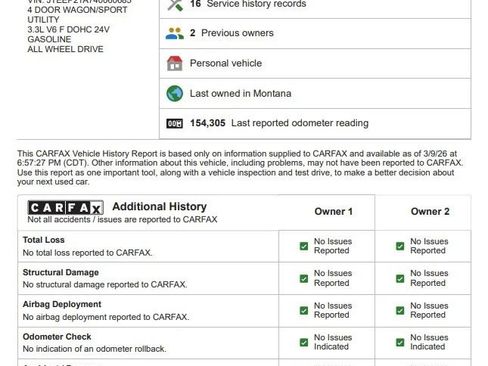The image size is (488, 366).
Task: Click the 'Airbag Deployment' row title
Action: pyautogui.click(x=62, y=304)
